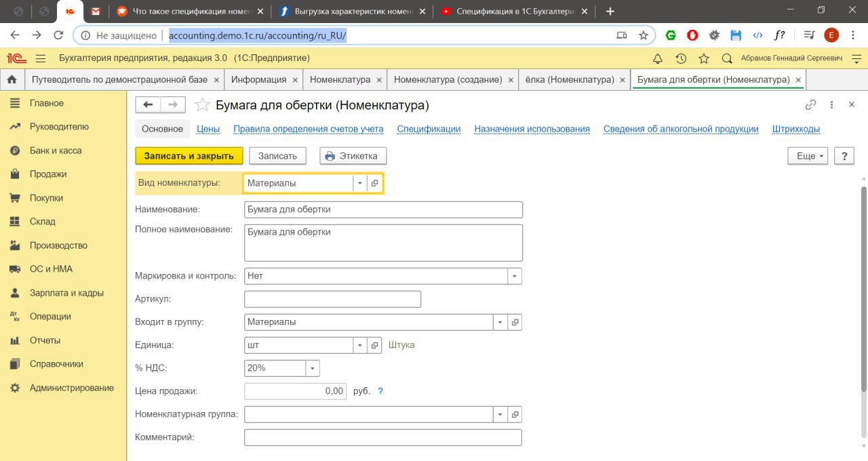The image size is (868, 461).
Task: Click the Записать button
Action: tap(278, 156)
